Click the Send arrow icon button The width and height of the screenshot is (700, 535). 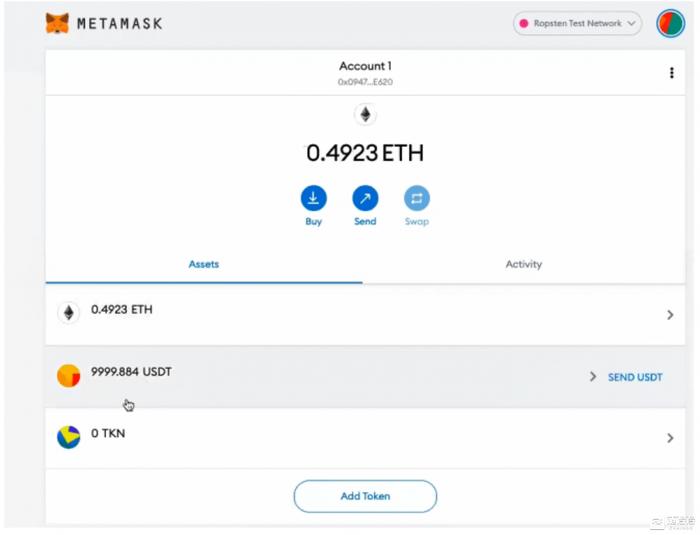tap(365, 198)
